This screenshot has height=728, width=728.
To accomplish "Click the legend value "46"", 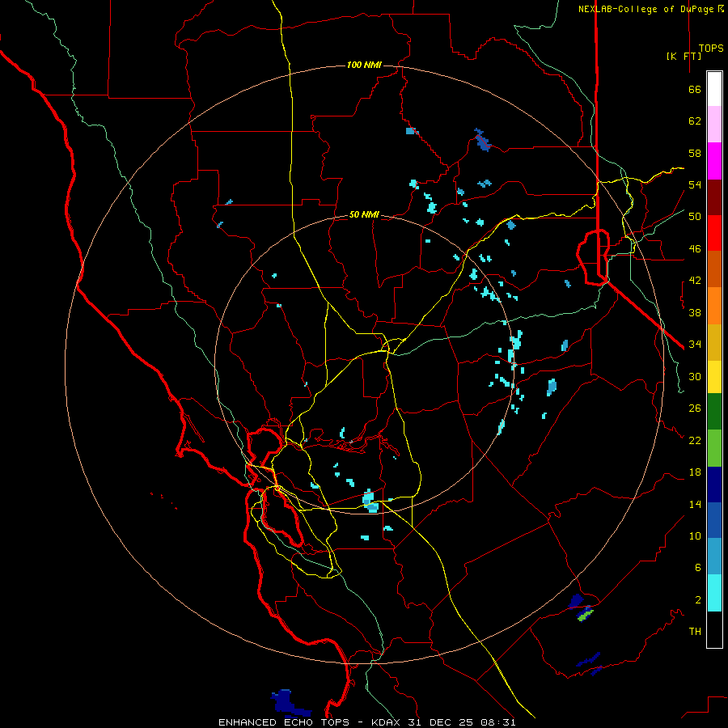I will [695, 249].
